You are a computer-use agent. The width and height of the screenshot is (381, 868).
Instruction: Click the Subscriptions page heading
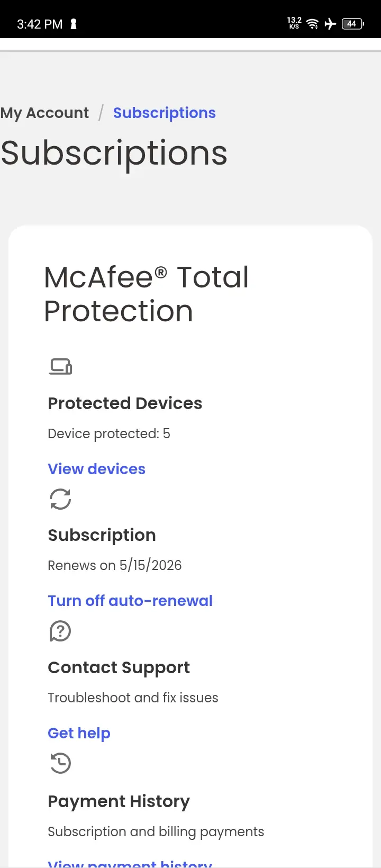pyautogui.click(x=114, y=153)
